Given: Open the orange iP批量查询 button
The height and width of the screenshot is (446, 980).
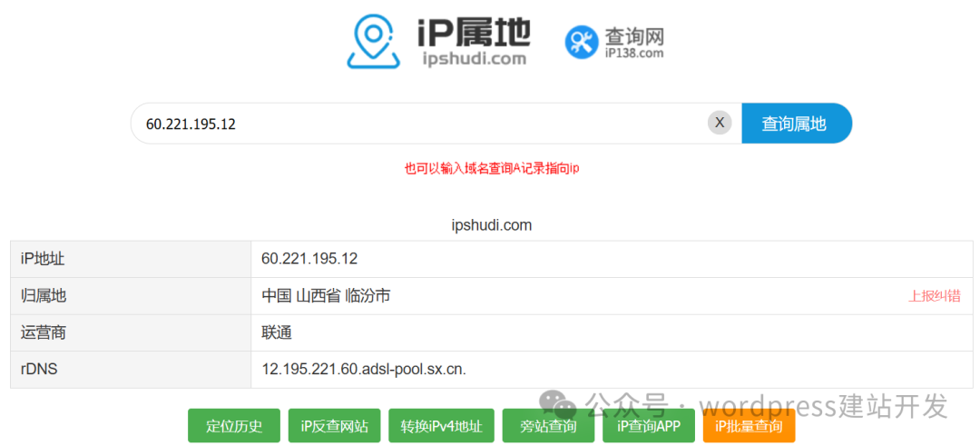Looking at the screenshot, I should click(749, 426).
